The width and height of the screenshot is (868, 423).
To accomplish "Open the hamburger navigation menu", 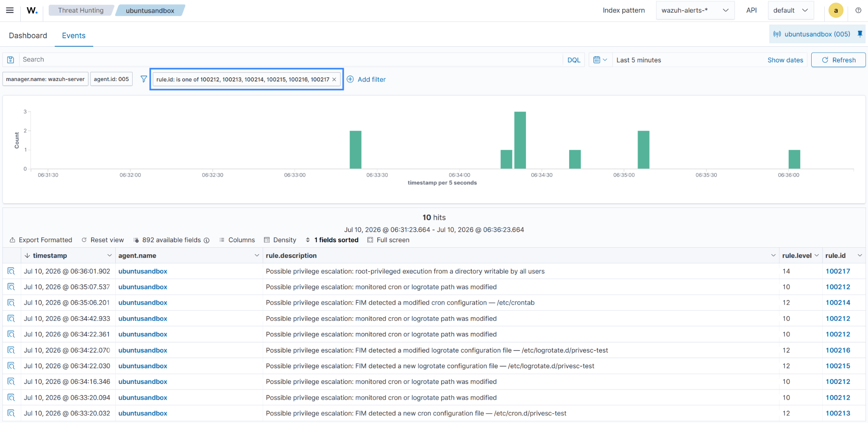I will [10, 10].
